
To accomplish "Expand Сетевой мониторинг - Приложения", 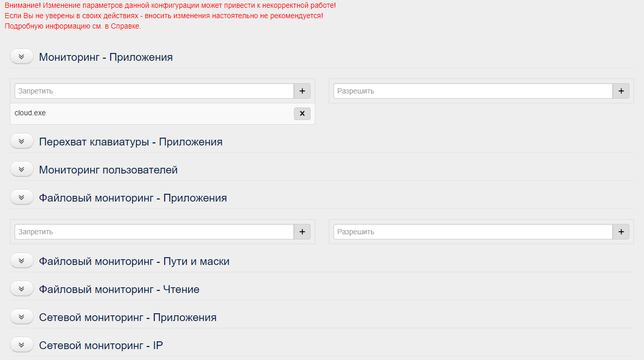I will (21, 316).
